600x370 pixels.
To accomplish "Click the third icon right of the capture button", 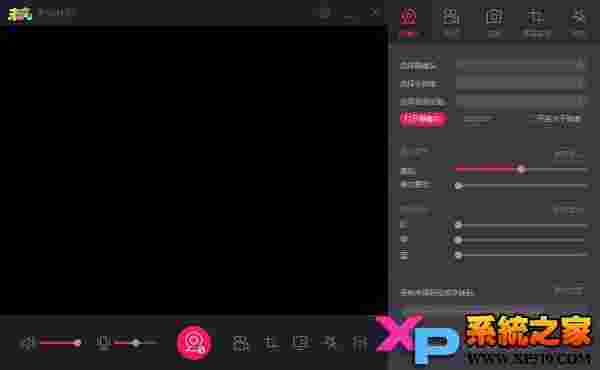I will [301, 343].
